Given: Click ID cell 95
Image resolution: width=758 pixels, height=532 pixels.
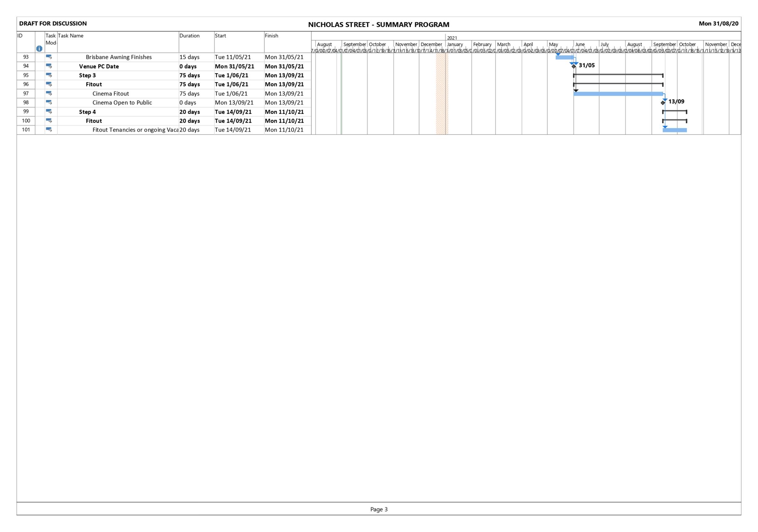Looking at the screenshot, I should [26, 75].
